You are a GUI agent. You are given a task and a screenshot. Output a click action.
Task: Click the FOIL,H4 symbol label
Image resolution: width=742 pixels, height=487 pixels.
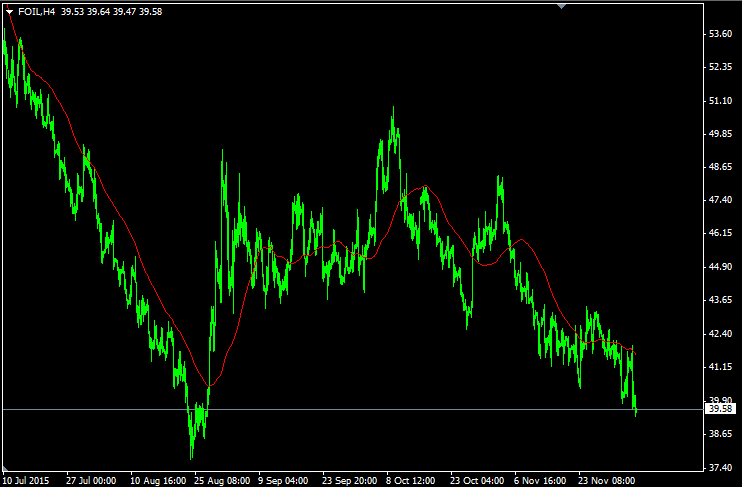(37, 11)
